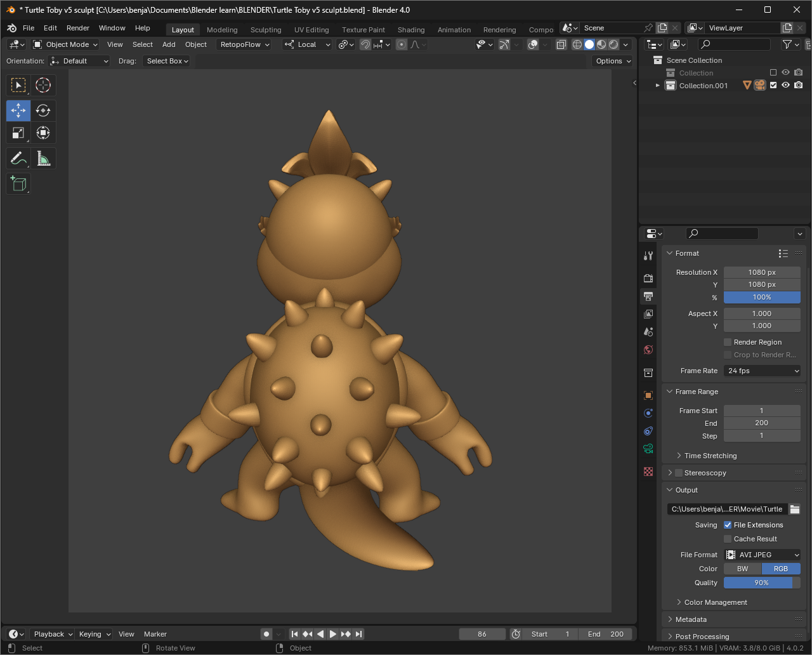Open the Object Mode dropdown
The height and width of the screenshot is (655, 812).
pos(65,44)
